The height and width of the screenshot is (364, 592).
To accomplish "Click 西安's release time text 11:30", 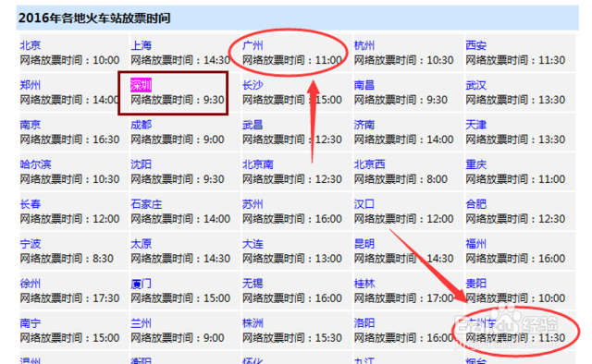I will click(x=551, y=60).
